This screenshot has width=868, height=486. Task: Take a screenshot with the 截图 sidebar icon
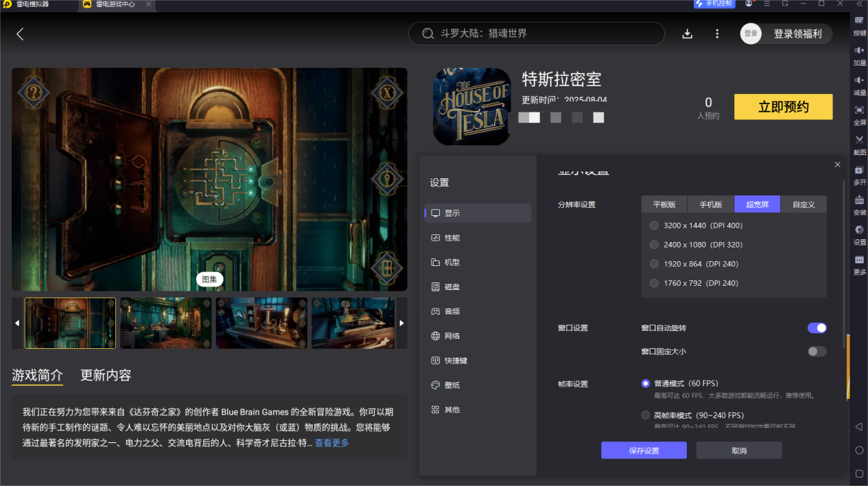click(859, 145)
